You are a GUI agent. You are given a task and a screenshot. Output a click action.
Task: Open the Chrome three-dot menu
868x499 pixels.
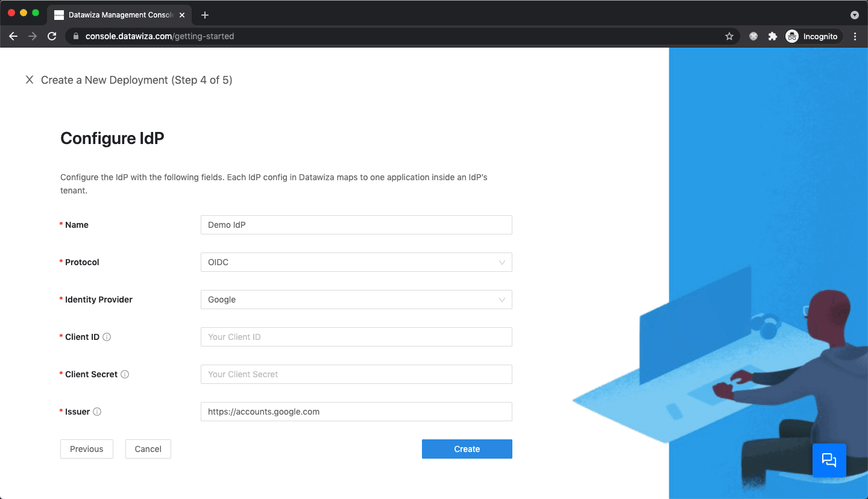[855, 36]
